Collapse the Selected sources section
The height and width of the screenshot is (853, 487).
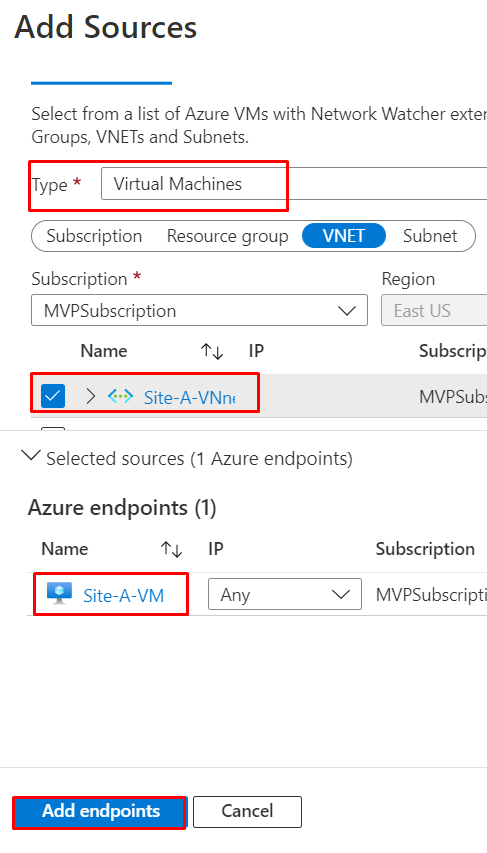click(x=30, y=456)
